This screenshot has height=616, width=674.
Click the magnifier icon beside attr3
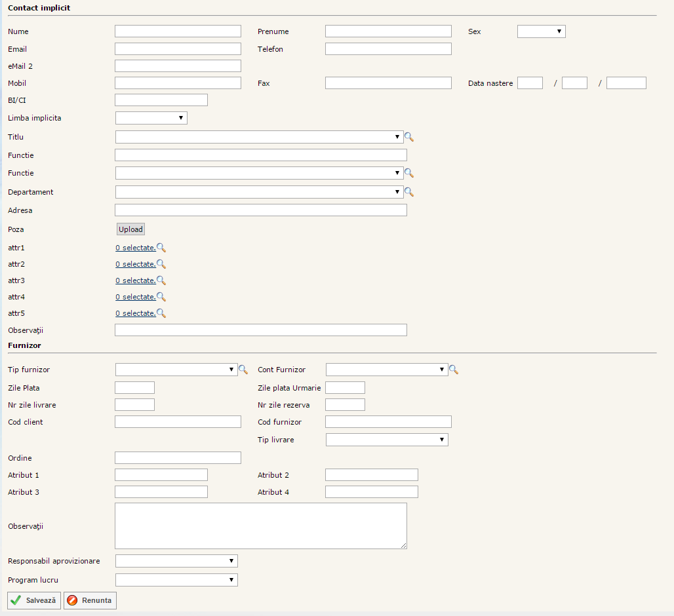tap(161, 280)
